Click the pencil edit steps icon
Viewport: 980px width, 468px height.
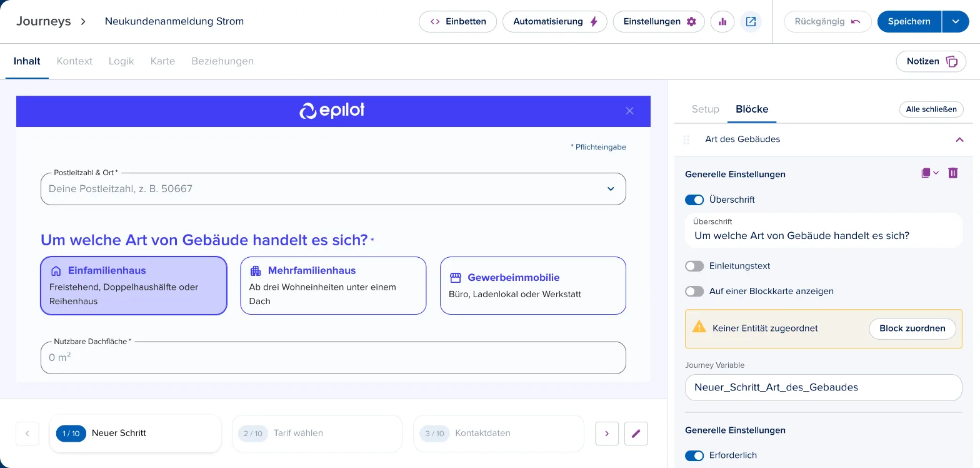pyautogui.click(x=636, y=433)
